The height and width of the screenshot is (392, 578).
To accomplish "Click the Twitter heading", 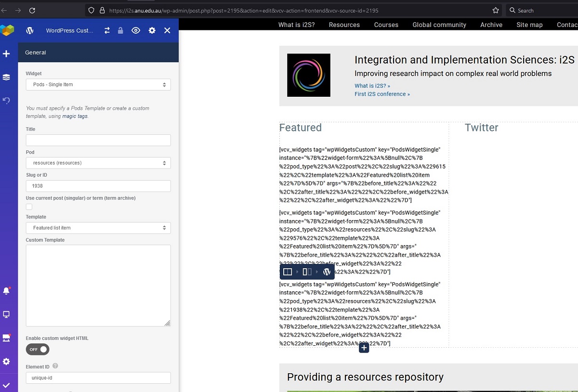I will [481, 128].
